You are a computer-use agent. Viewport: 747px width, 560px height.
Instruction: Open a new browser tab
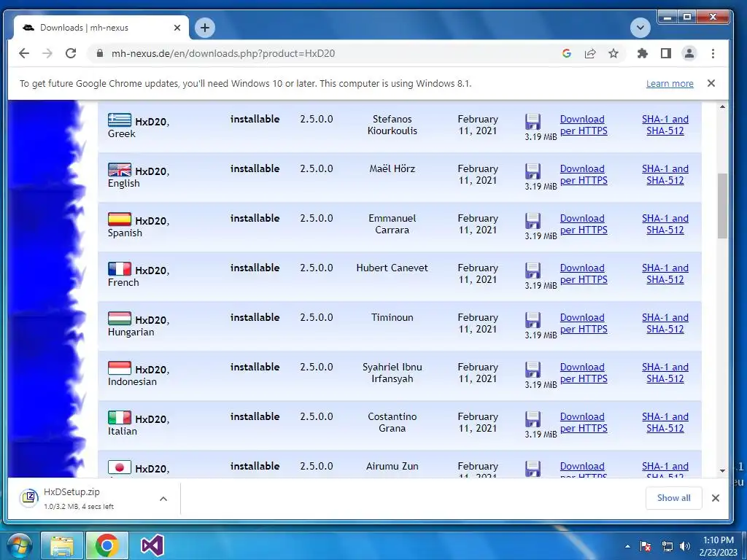pos(205,28)
